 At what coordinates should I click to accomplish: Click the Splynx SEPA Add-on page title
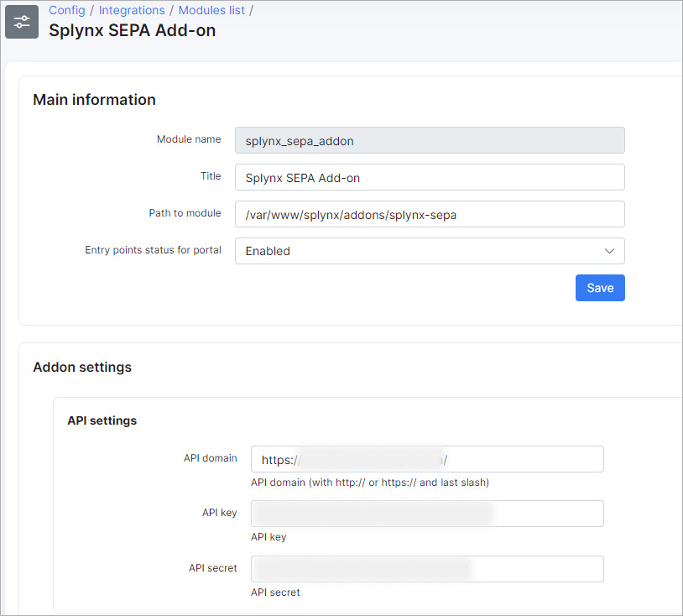coord(132,30)
